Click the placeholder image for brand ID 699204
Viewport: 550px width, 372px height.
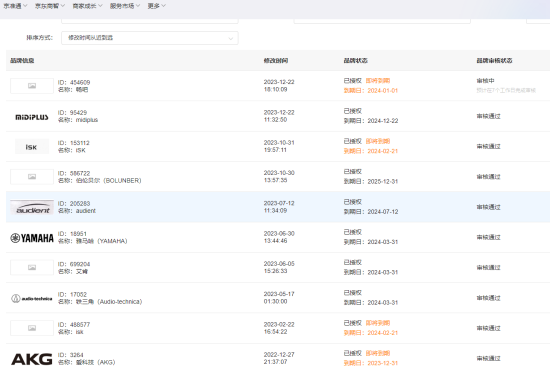pyautogui.click(x=32, y=268)
